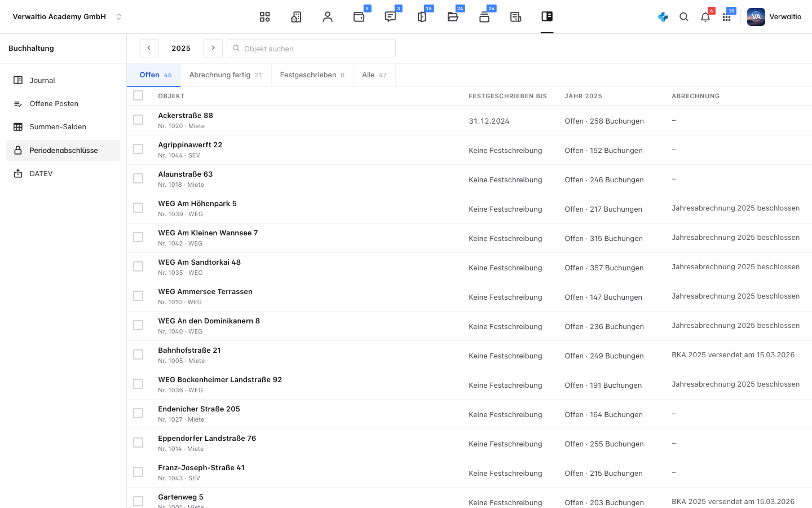Screen dimensions: 812x508
Task: Switch to the Abrechnung fertig tab
Action: (226, 75)
